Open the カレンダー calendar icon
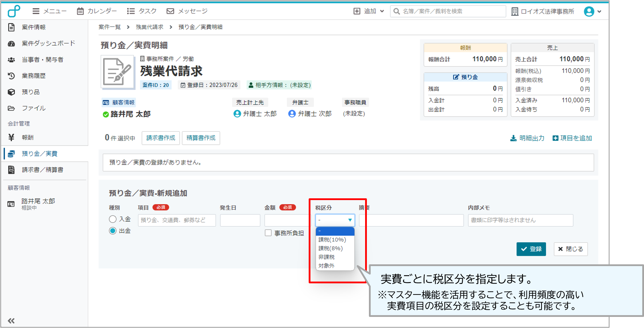Image resolution: width=644 pixels, height=328 pixels. coord(80,11)
